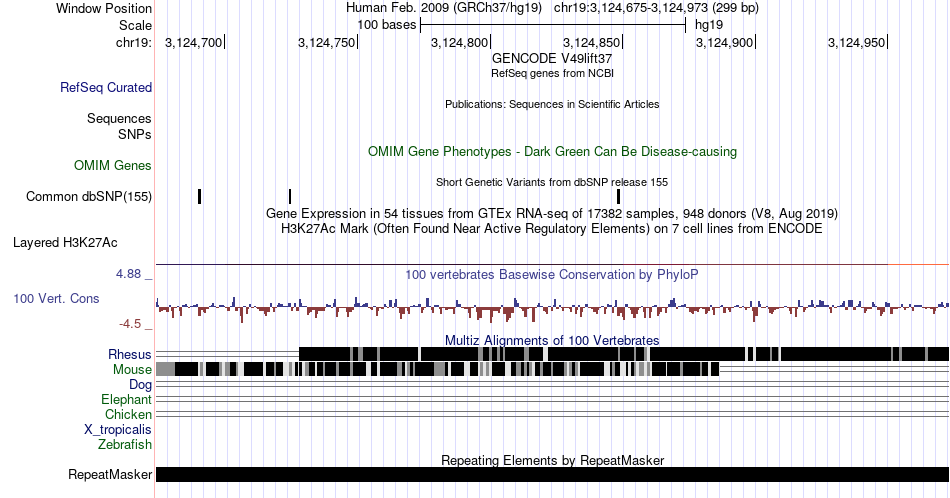This screenshot has width=950, height=498.
Task: Click the SNPs track label
Action: [135, 134]
